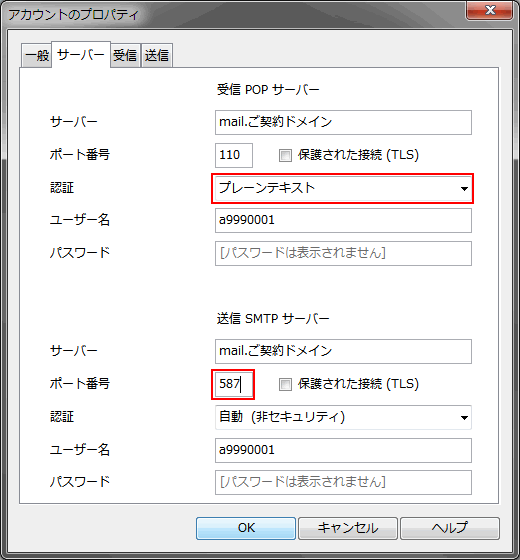The image size is (520, 560).
Task: Click the POP port number field 110
Action: [x=234, y=155]
